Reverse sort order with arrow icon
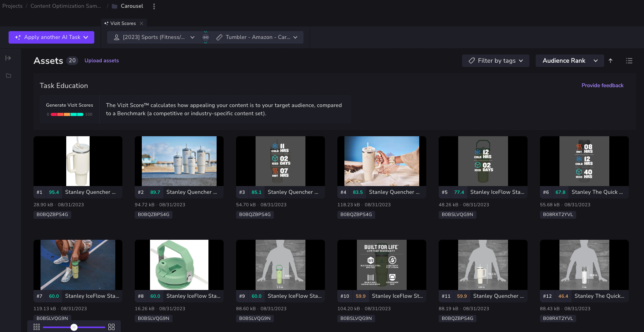Image resolution: width=644 pixels, height=332 pixels. (x=610, y=61)
